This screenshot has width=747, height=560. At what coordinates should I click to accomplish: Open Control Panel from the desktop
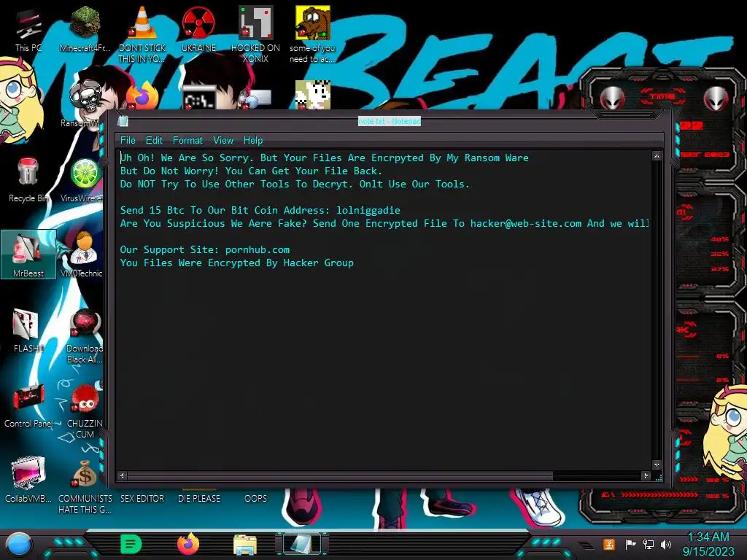click(x=28, y=405)
